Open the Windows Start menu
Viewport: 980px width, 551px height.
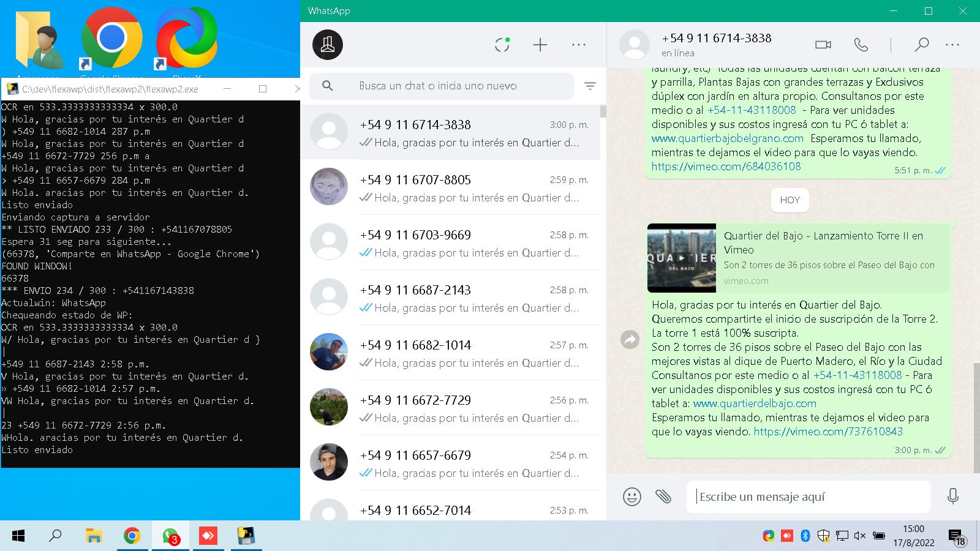pyautogui.click(x=18, y=536)
